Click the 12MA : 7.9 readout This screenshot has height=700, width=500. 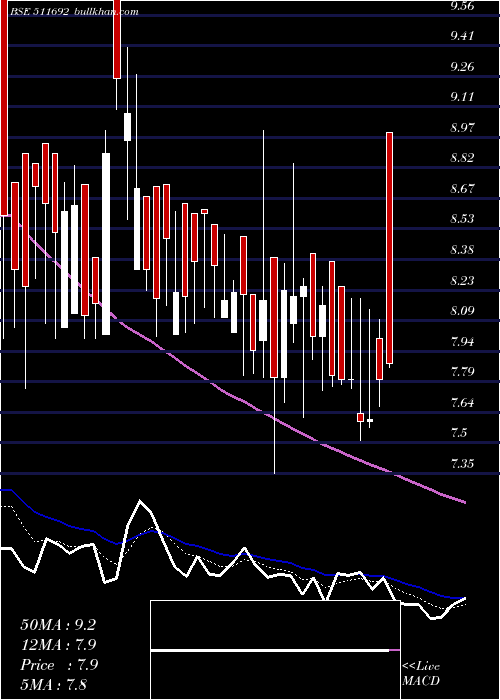click(x=58, y=645)
